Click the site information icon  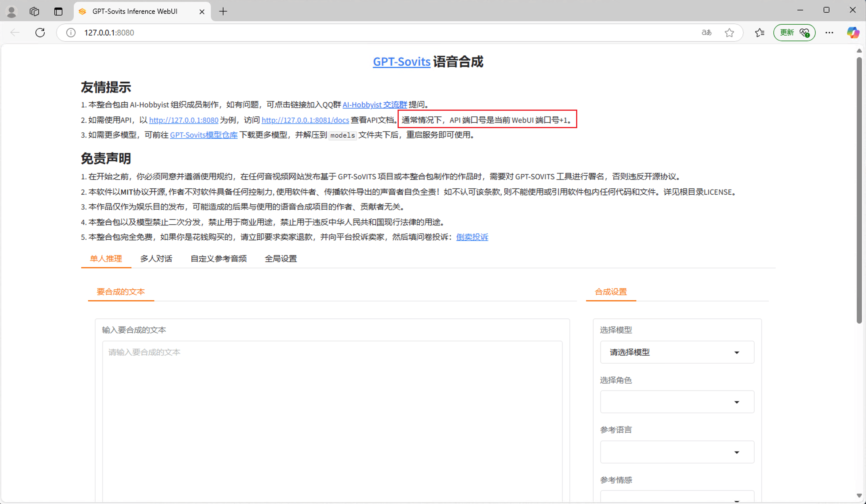pyautogui.click(x=71, y=33)
